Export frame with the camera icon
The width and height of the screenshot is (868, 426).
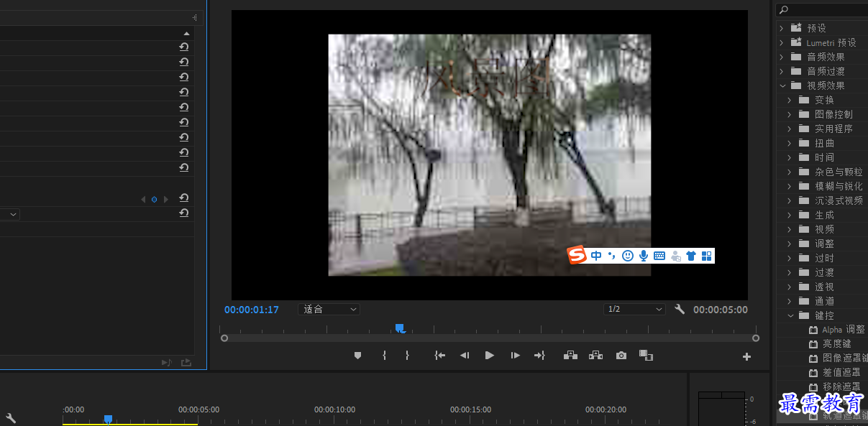pyautogui.click(x=621, y=356)
